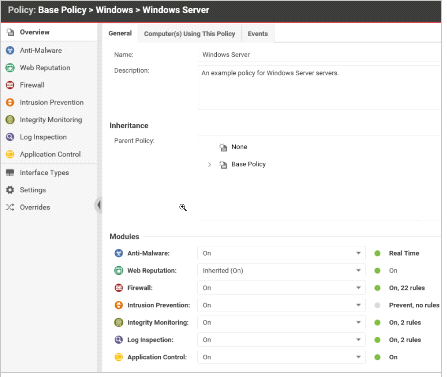Collapse the left sidebar panel handle
Screen dimensions: 447x377
coord(98,205)
